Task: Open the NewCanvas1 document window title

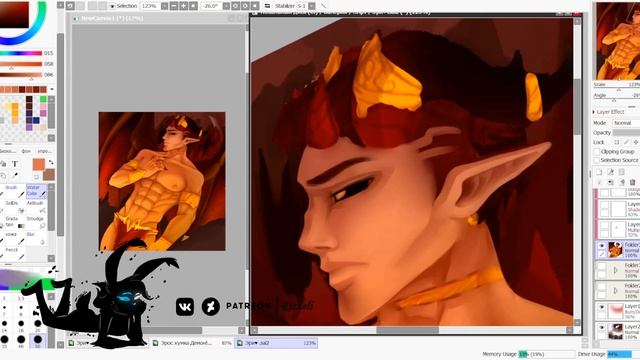Action: pyautogui.click(x=112, y=18)
